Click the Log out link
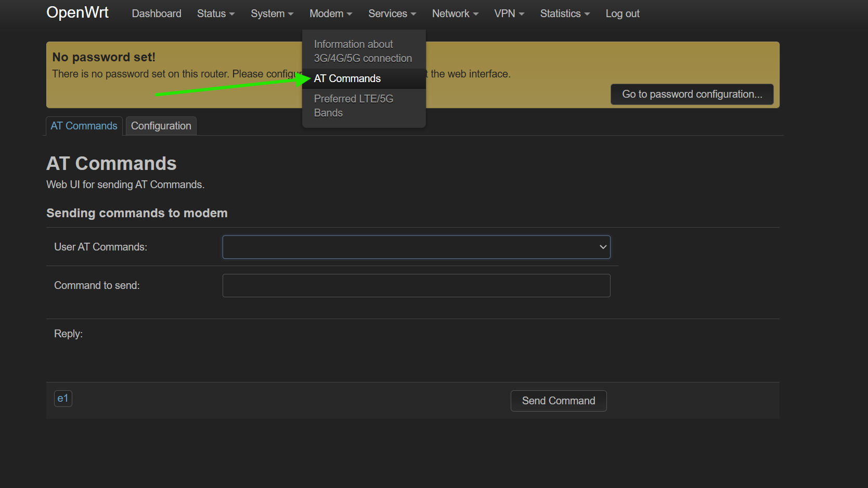 tap(623, 14)
